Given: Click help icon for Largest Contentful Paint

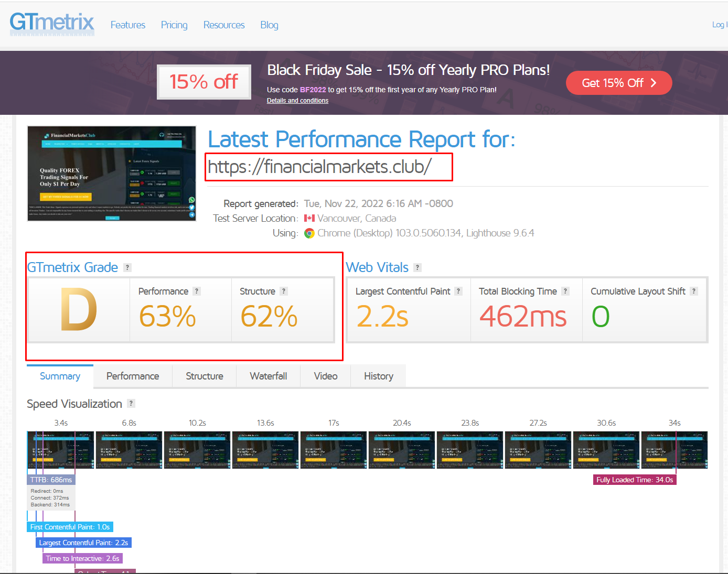Looking at the screenshot, I should (x=458, y=291).
